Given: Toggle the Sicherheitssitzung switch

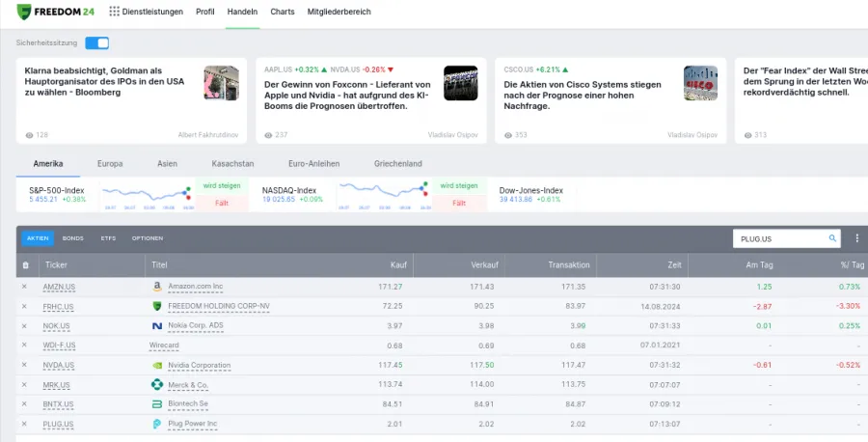Looking at the screenshot, I should [96, 42].
